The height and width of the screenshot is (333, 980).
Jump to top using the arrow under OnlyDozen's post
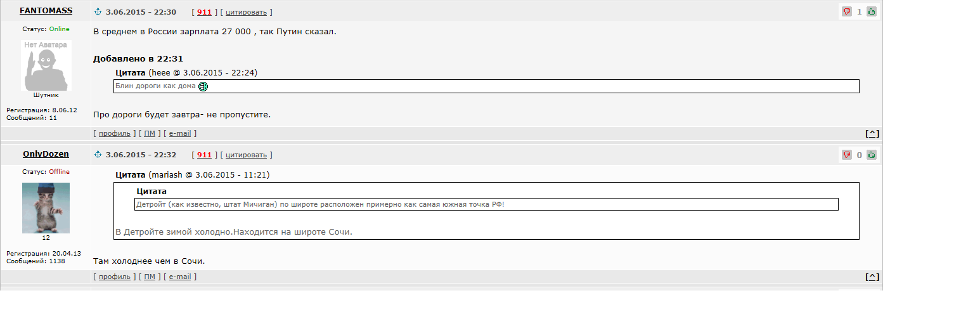pos(872,277)
